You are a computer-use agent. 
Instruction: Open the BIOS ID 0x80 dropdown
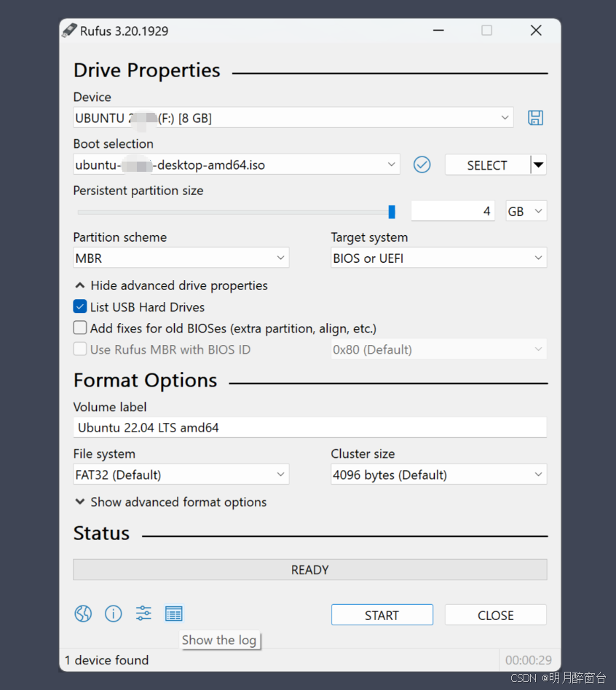[x=438, y=349]
